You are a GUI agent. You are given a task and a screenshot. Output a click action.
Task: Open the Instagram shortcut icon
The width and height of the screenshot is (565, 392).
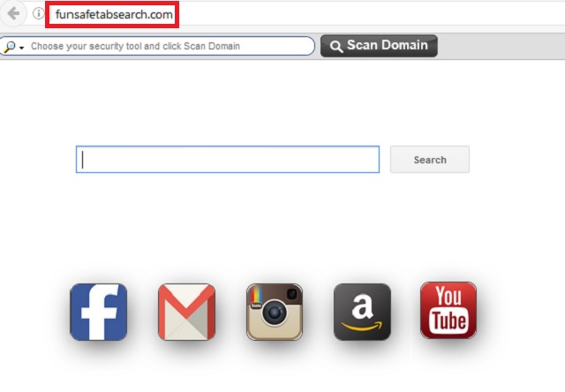[275, 312]
